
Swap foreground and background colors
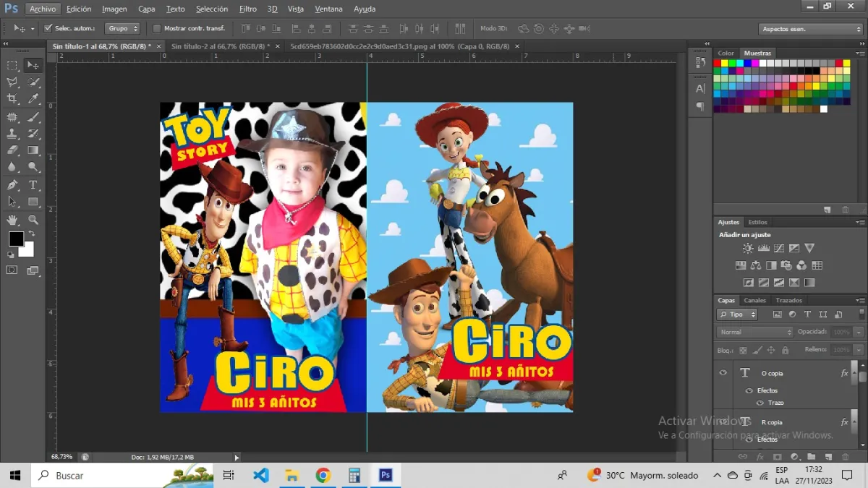coord(32,234)
